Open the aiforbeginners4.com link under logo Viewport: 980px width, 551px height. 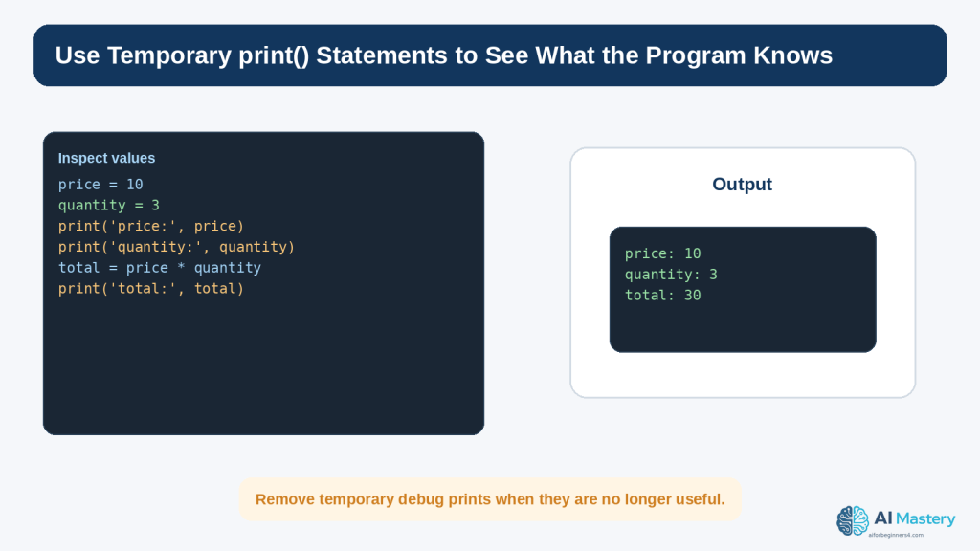tap(896, 535)
